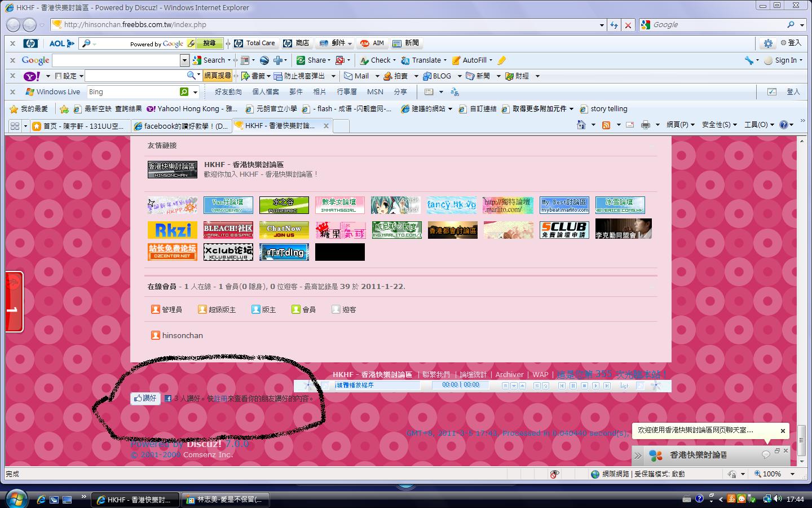Pause the media player on page
The image size is (812, 508).
pyautogui.click(x=573, y=386)
